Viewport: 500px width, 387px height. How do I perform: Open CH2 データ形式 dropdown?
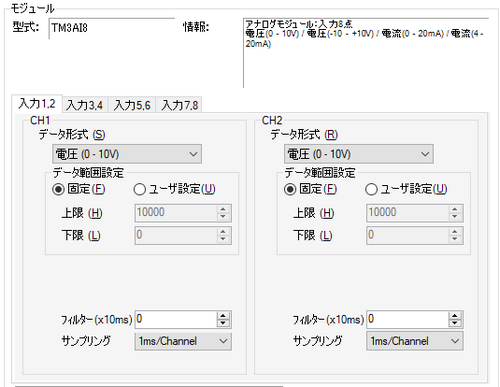coord(359,154)
